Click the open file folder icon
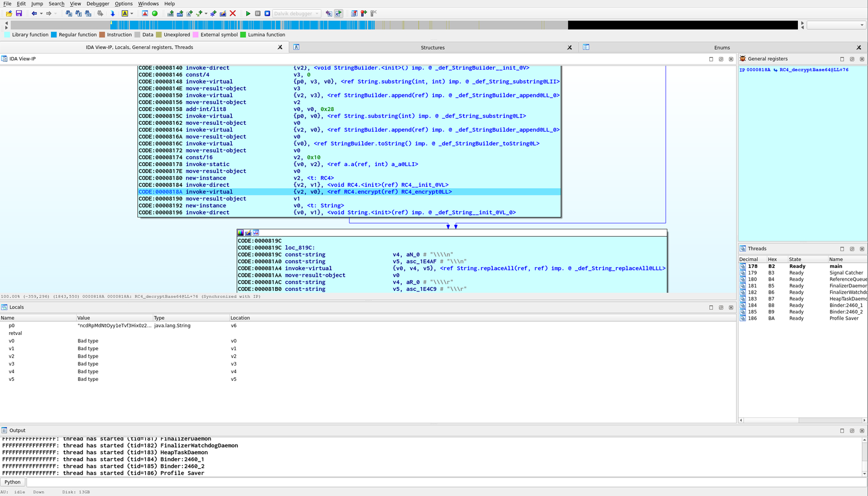The height and width of the screenshot is (496, 868). (x=9, y=14)
